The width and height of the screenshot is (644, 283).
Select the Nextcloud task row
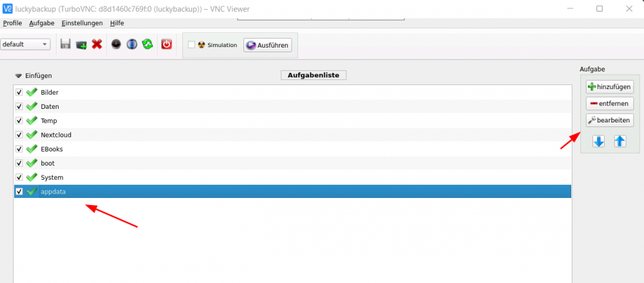click(292, 135)
